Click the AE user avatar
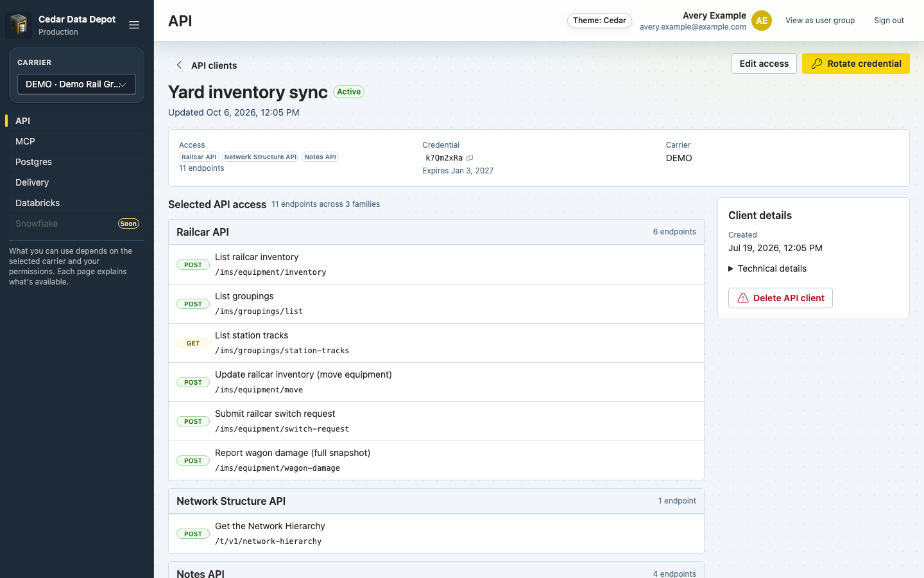This screenshot has height=578, width=924. 762,21
